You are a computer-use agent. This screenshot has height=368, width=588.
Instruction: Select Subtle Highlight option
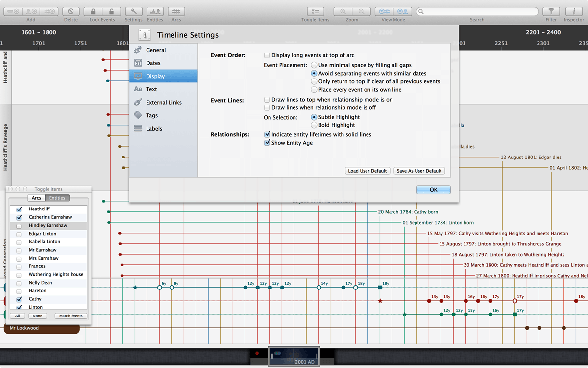(x=314, y=117)
